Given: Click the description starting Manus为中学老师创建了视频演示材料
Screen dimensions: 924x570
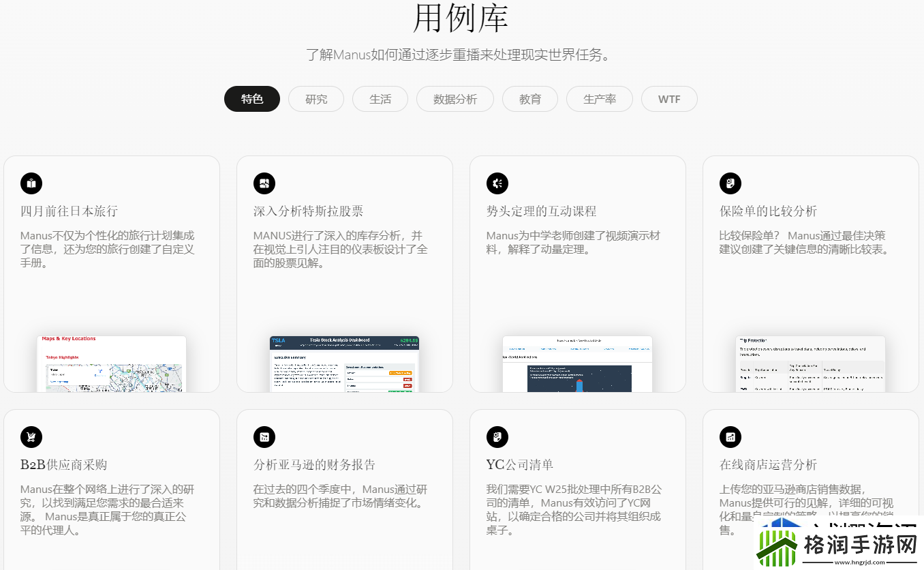Looking at the screenshot, I should (573, 243).
